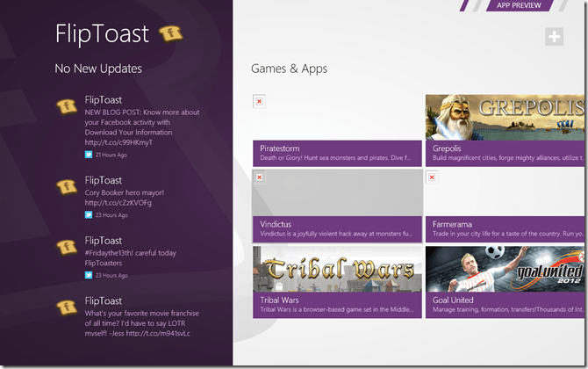Click Twitter icon on Cory Booker post
The image size is (588, 369).
(x=89, y=214)
